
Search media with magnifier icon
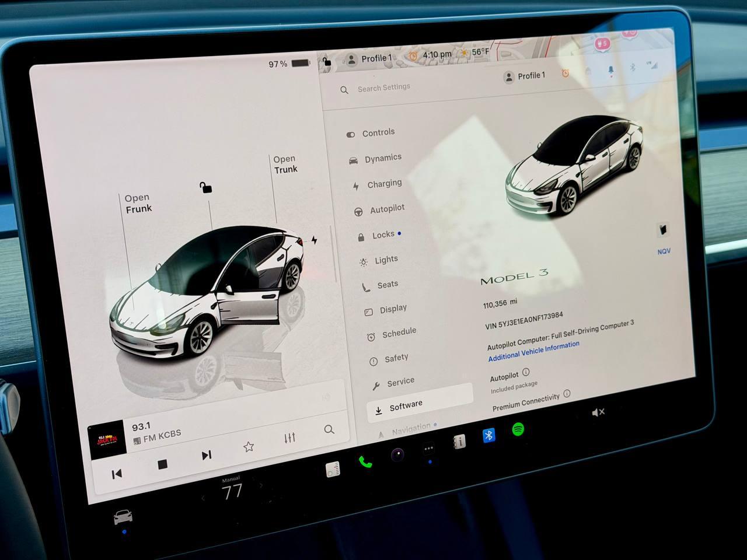[x=329, y=430]
